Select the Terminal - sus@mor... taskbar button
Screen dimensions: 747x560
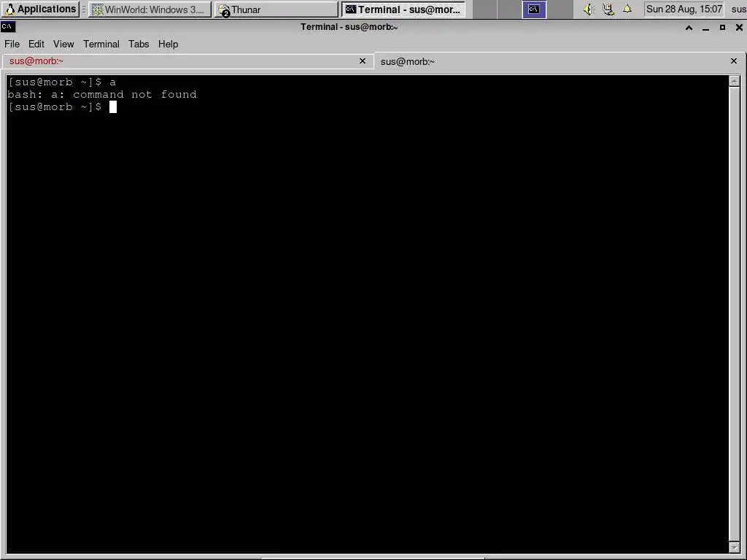tap(403, 9)
